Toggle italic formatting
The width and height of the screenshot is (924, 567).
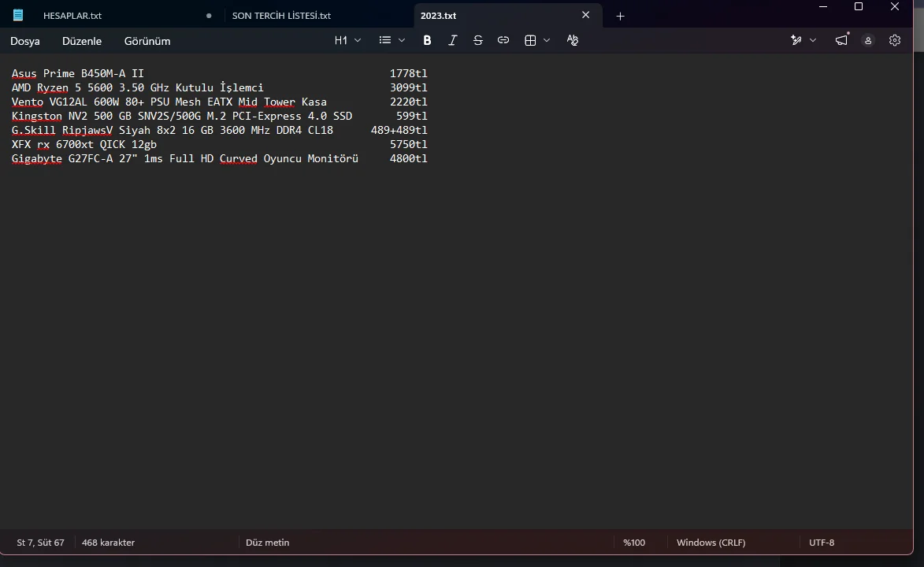[x=453, y=40]
